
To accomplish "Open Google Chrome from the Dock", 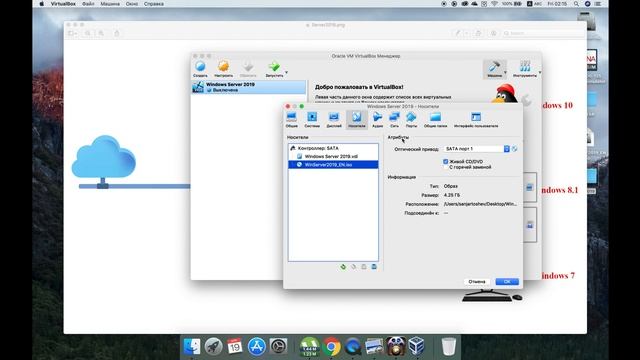I will 332,347.
